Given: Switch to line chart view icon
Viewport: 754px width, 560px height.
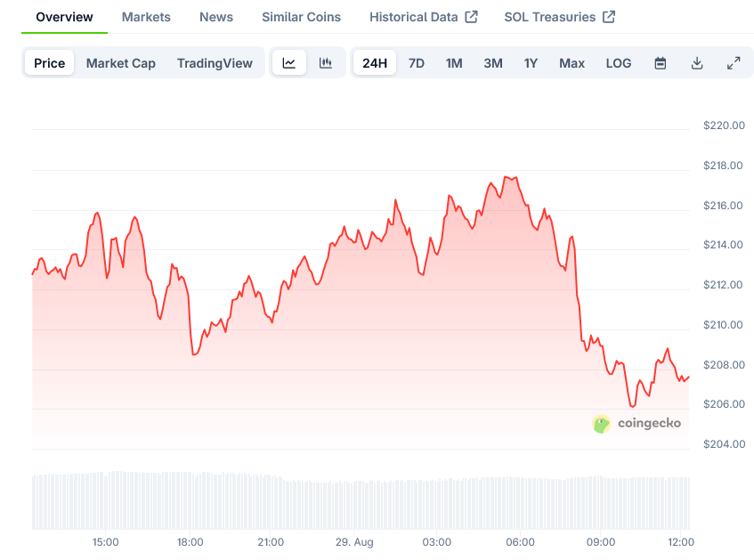Looking at the screenshot, I should [x=288, y=63].
